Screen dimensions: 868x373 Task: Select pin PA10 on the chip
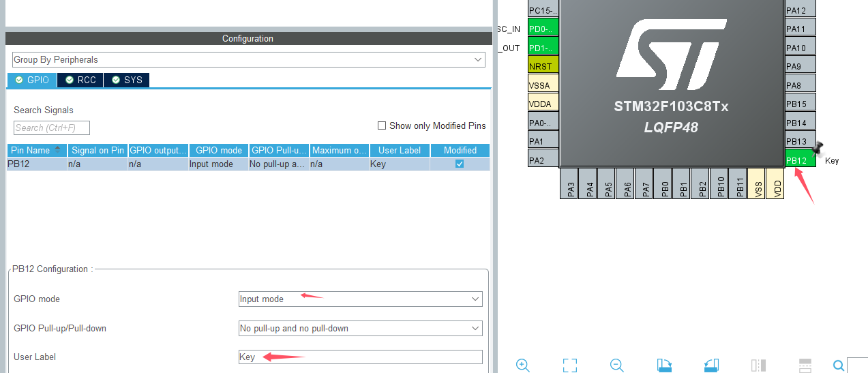(x=800, y=47)
